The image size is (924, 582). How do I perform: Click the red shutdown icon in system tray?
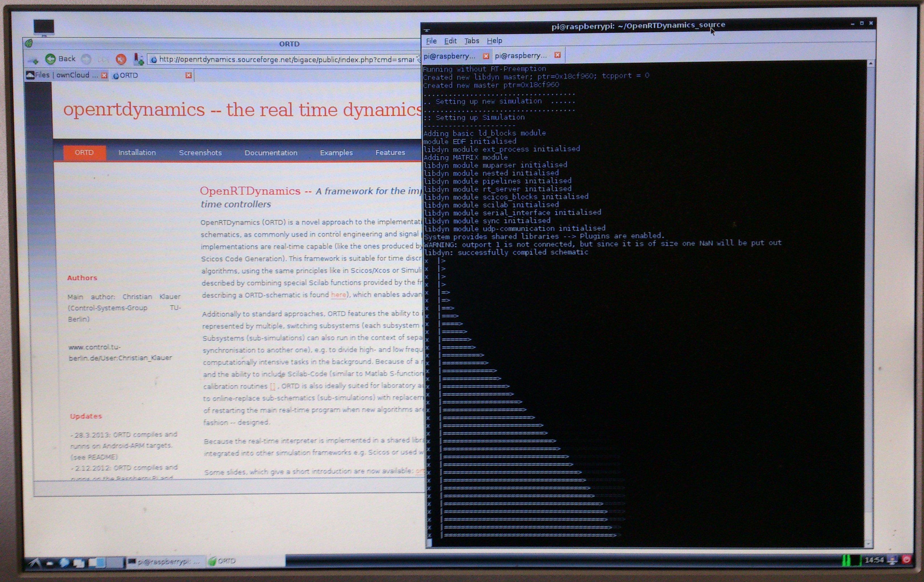click(x=907, y=560)
